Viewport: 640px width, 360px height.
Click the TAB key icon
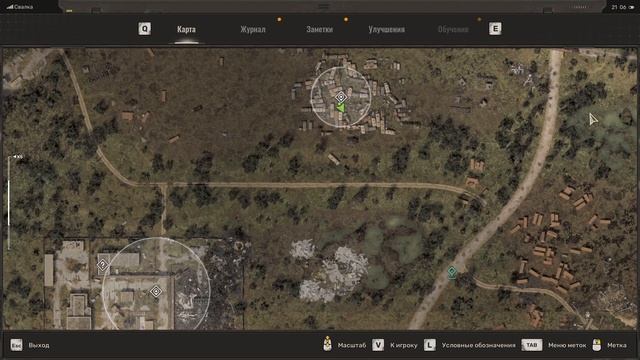pos(532,345)
